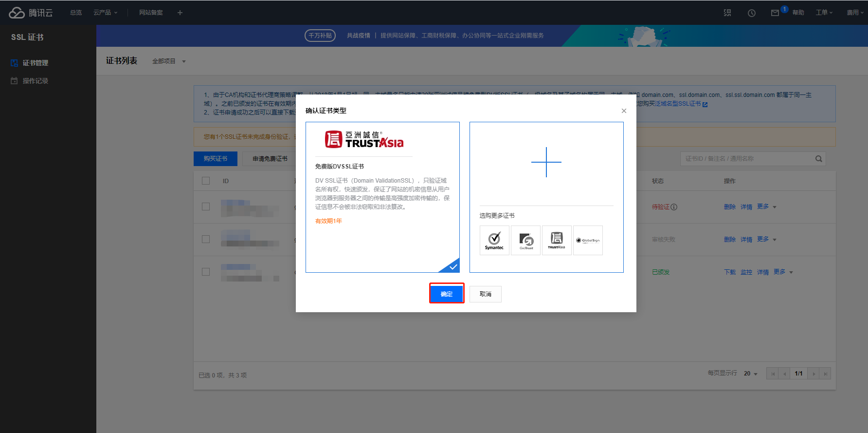
Task: Confirm with the 确定 button
Action: 447,293
